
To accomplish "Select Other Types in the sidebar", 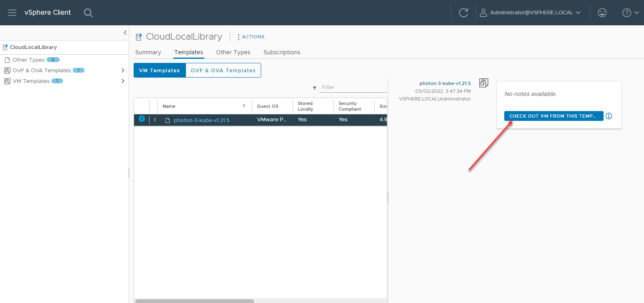I will pyautogui.click(x=29, y=60).
